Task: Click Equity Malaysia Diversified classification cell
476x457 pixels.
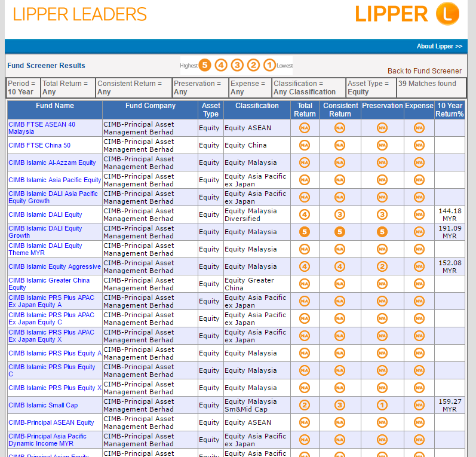Action: point(257,214)
